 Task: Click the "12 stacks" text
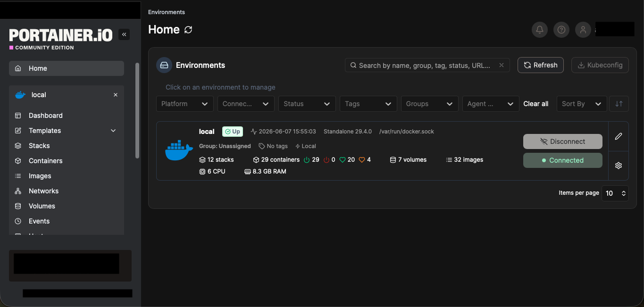[221, 160]
